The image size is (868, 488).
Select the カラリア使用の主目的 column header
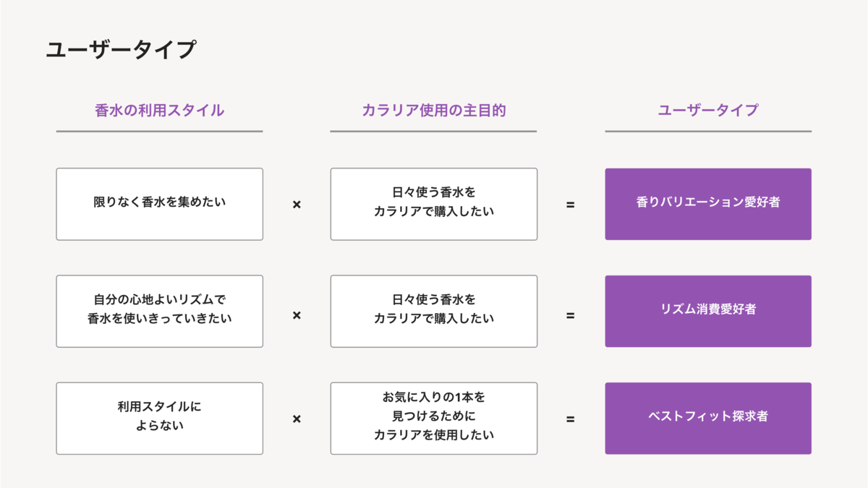pos(433,111)
